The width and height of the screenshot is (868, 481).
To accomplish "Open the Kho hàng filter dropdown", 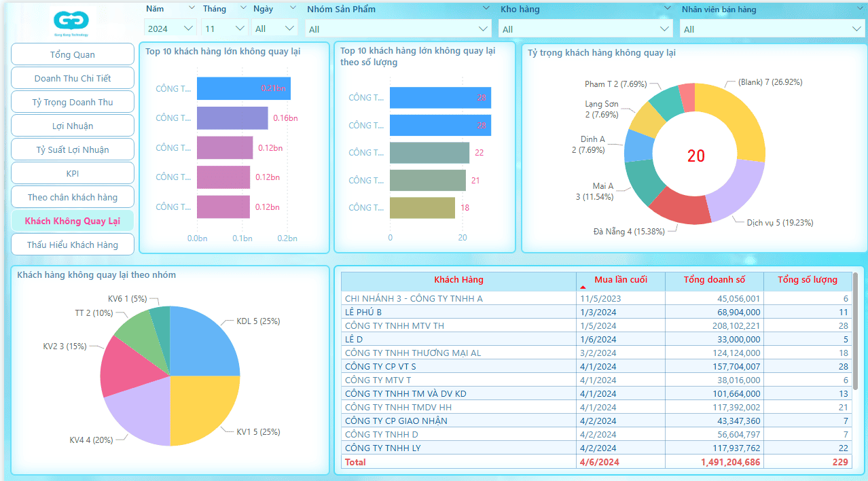I will [x=585, y=29].
